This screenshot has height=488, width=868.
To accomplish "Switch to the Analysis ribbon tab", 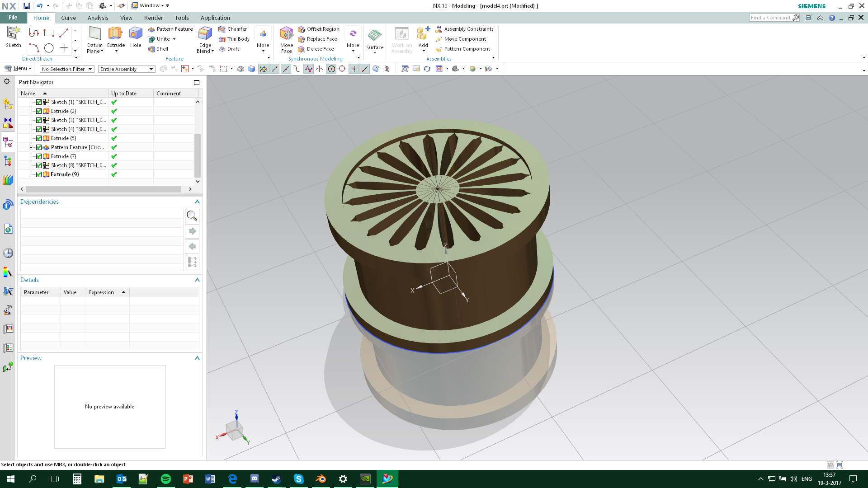I will 98,18.
